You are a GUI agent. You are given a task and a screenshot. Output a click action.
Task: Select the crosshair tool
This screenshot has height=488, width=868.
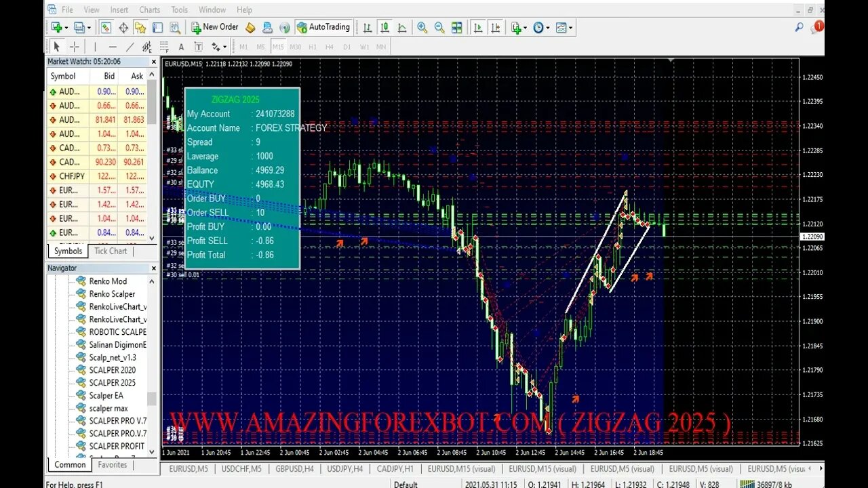(75, 47)
